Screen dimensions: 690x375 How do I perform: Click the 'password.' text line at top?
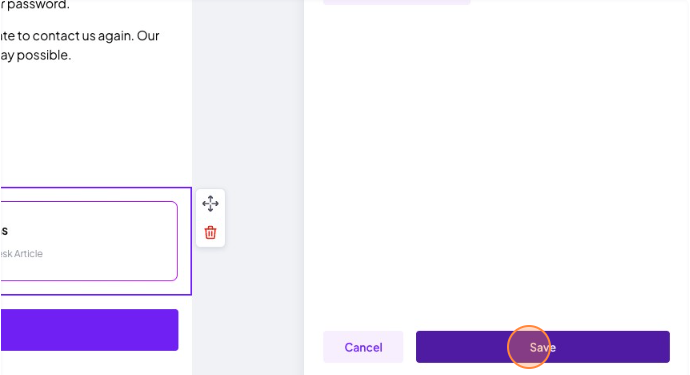coord(35,5)
